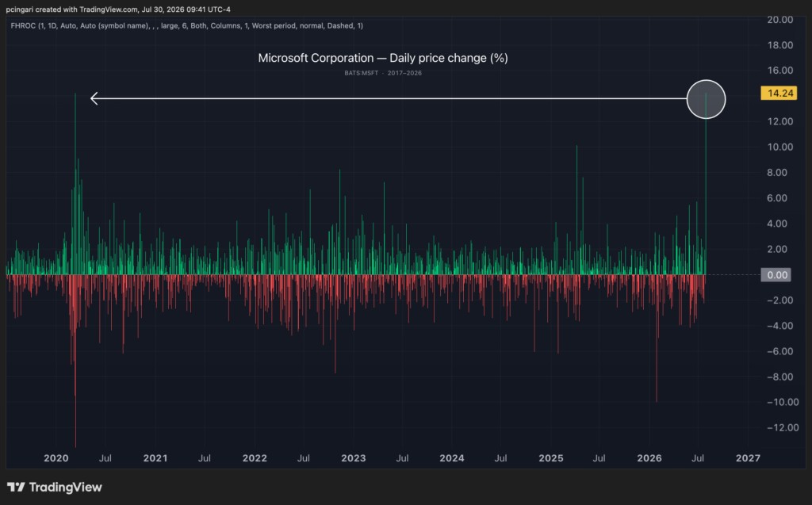
Task: Click the deepest red spike in early 2020
Action: 75,361
